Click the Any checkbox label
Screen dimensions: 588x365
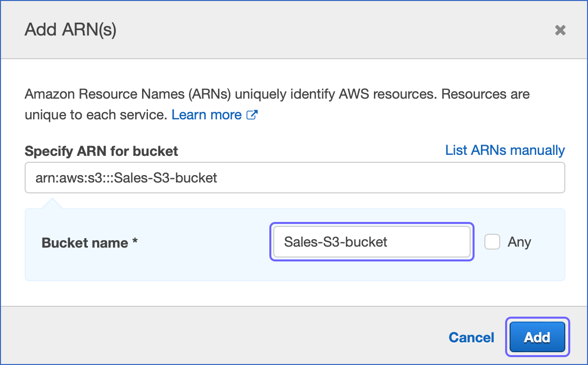(518, 242)
